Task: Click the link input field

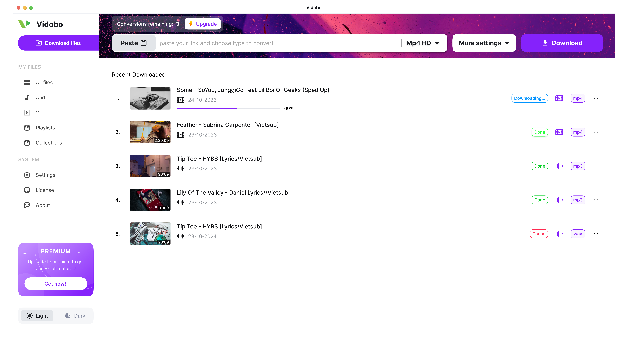Action: [278, 43]
